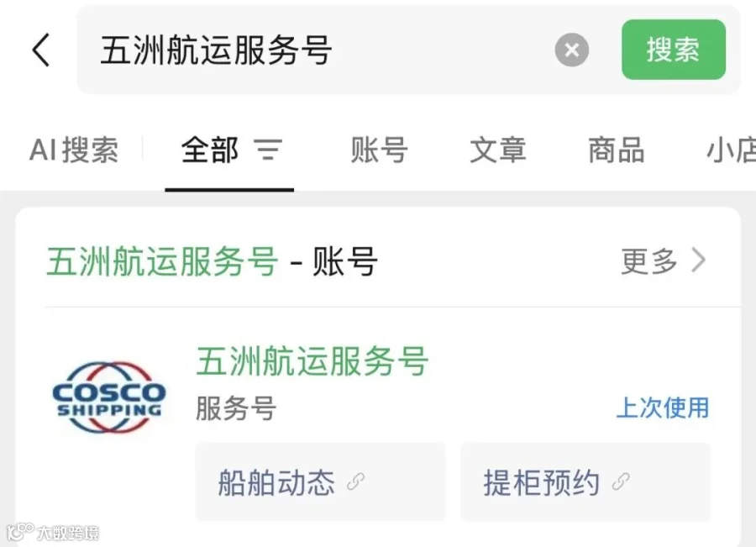
Task: Focus the search field containing 五洲航运服务号
Action: tap(318, 50)
